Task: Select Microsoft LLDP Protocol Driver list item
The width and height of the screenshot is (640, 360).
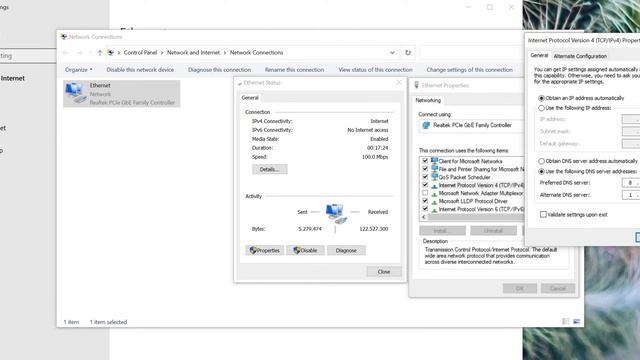Action: tap(473, 201)
